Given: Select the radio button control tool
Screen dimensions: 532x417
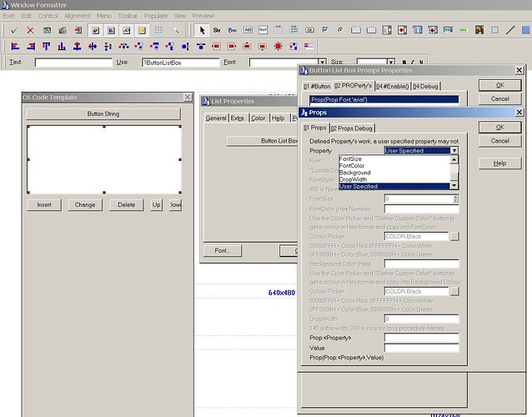Looking at the screenshot, I should pos(340,30).
